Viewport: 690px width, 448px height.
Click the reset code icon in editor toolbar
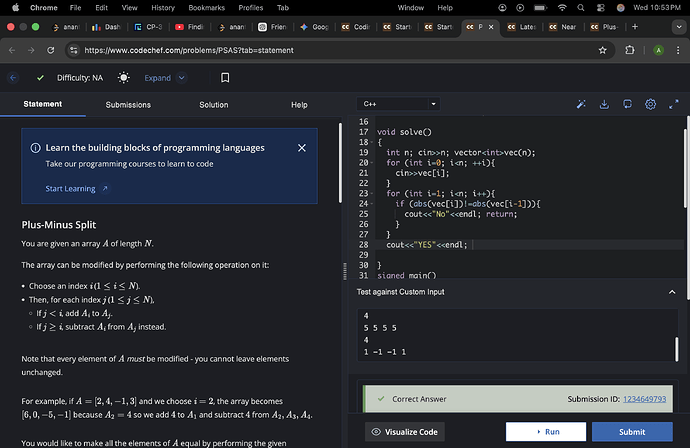pyautogui.click(x=627, y=104)
